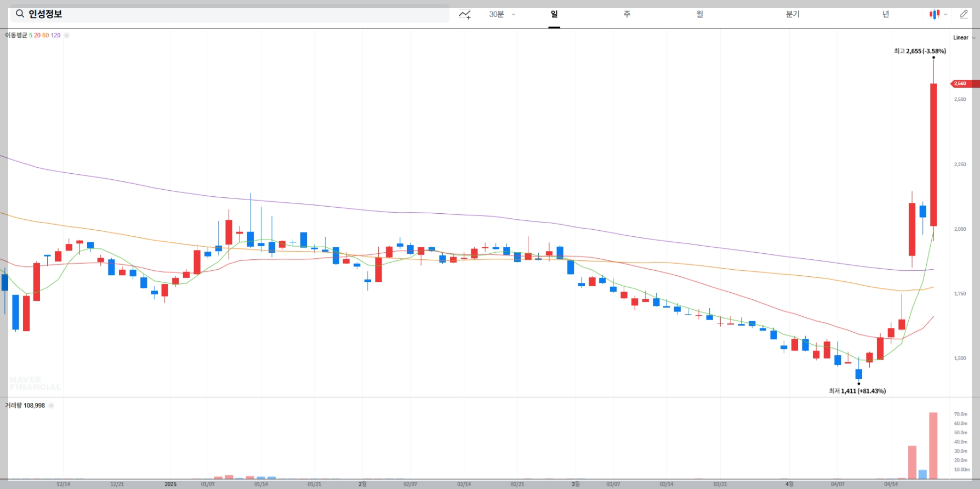This screenshot has height=489, width=980.
Task: Click the 01/21 date axis label
Action: (314, 484)
